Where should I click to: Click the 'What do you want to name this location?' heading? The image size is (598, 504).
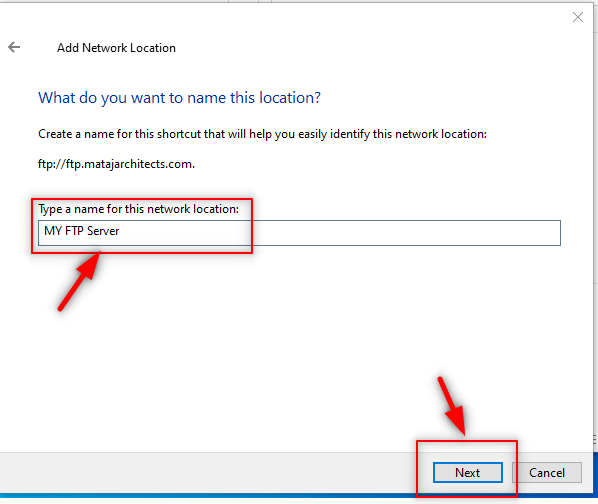(x=179, y=98)
